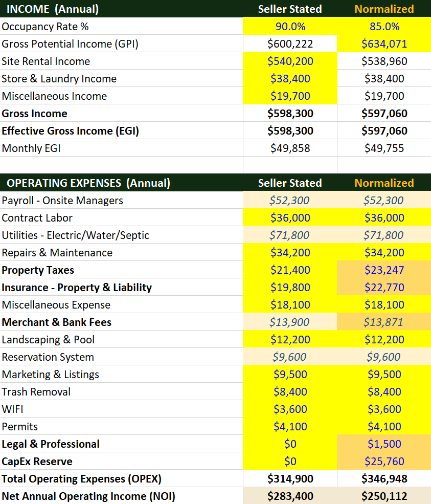
Task: Select normalized Legal & Professional $1,500
Action: point(384,444)
